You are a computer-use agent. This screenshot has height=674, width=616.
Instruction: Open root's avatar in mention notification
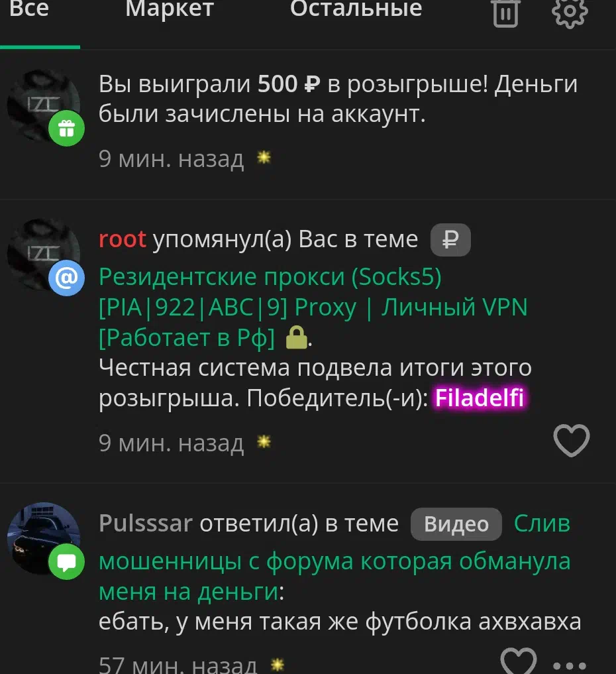tap(44, 255)
